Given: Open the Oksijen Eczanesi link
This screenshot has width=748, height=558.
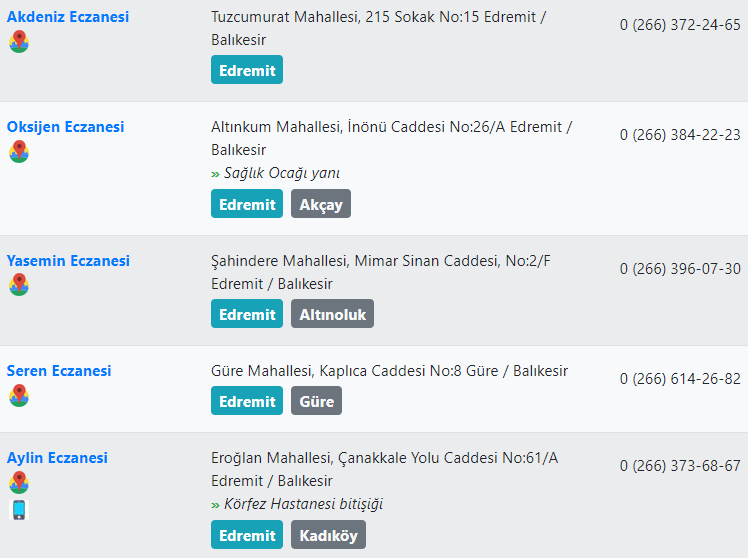Looking at the screenshot, I should (65, 127).
